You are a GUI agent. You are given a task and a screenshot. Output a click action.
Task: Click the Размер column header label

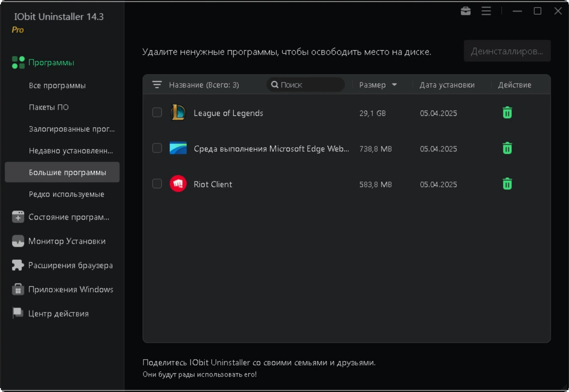[x=372, y=85]
